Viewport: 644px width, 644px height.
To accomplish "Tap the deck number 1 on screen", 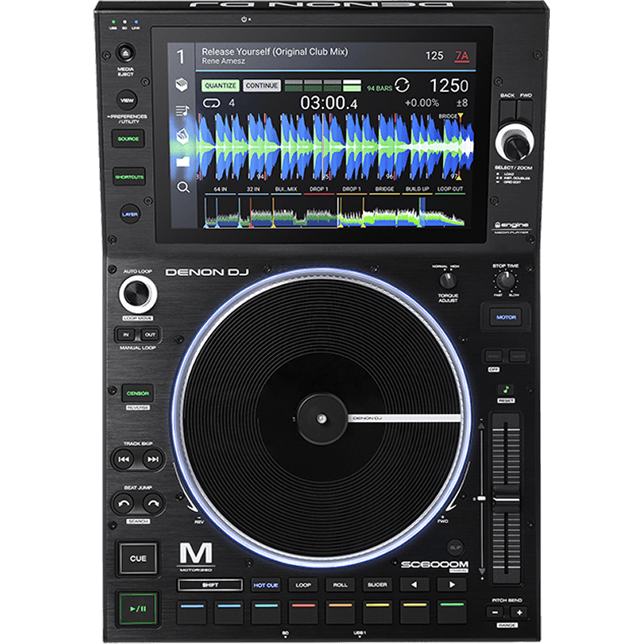I will (180, 56).
